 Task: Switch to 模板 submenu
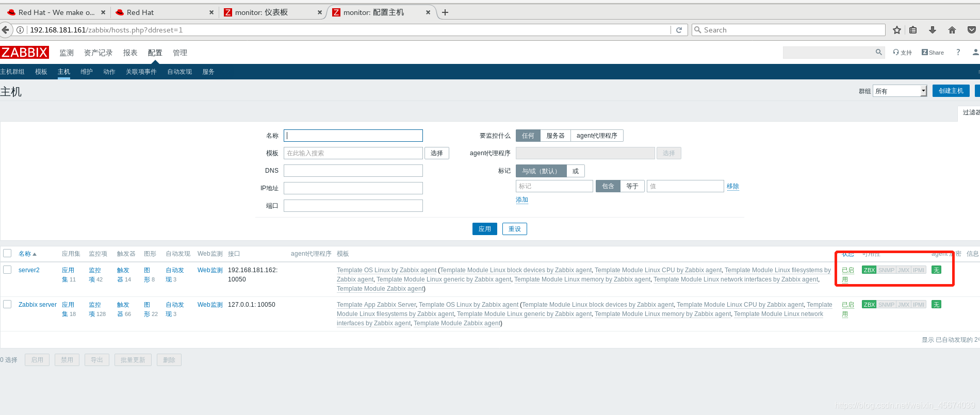41,72
